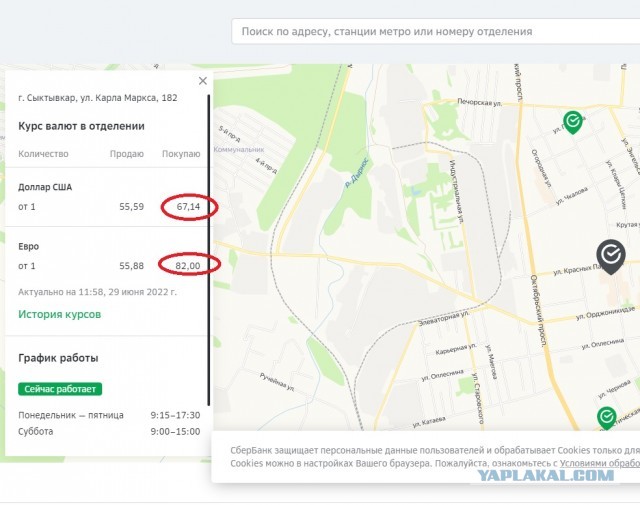Click the Количество column header
Image resolution: width=640 pixels, height=505 pixels.
pyautogui.click(x=43, y=154)
